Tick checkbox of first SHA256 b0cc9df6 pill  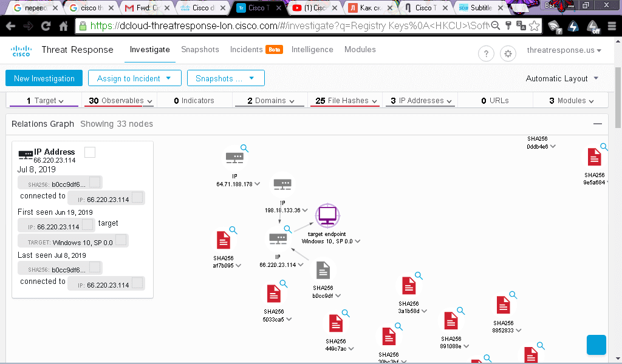(x=95, y=182)
